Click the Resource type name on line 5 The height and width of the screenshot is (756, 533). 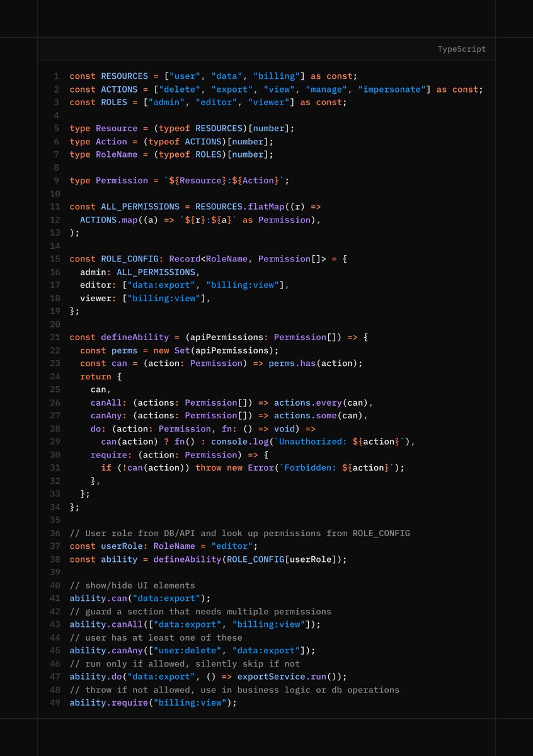(117, 129)
